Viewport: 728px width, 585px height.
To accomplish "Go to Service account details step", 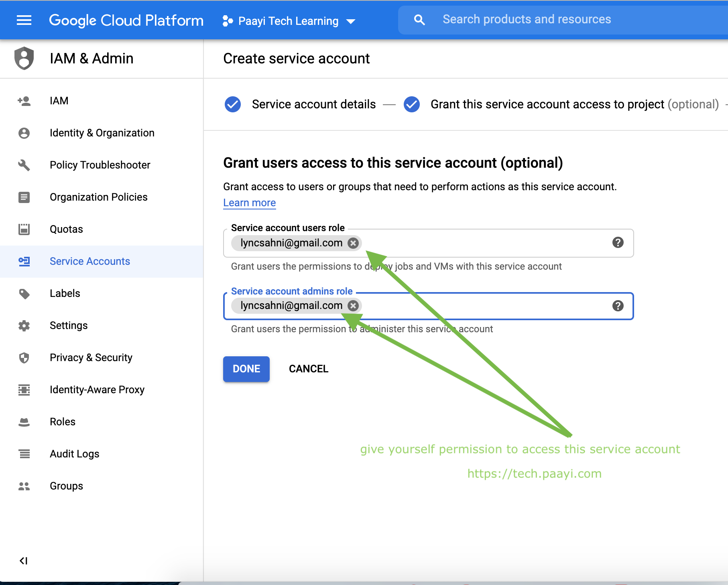I will [314, 104].
